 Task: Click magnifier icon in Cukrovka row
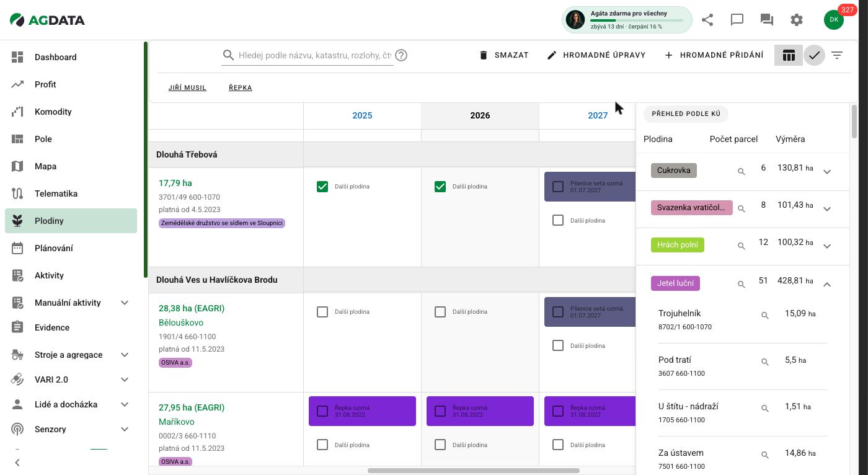pos(741,171)
